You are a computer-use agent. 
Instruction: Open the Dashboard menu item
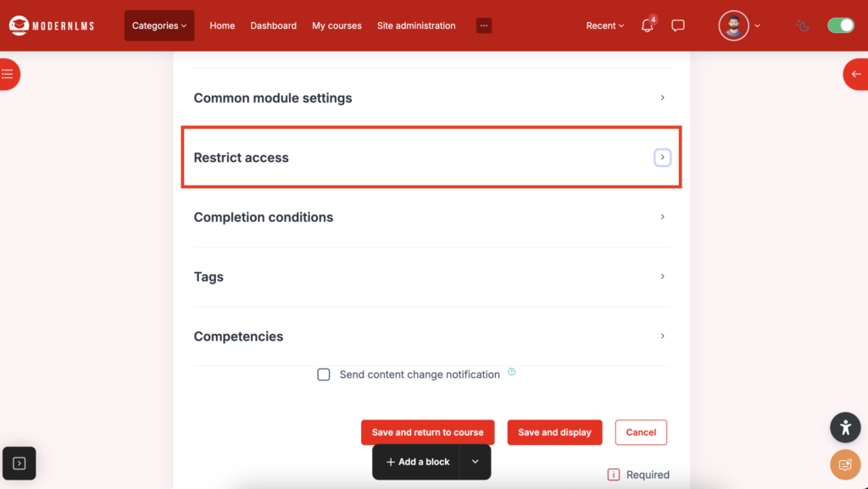pyautogui.click(x=273, y=26)
